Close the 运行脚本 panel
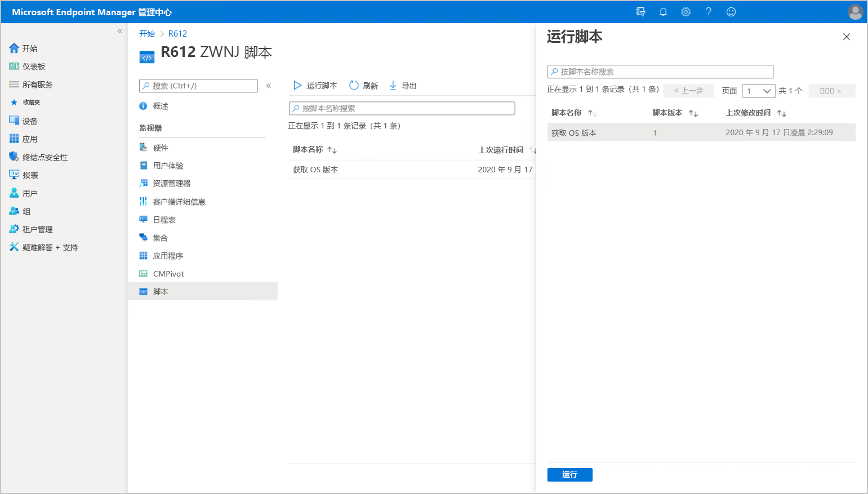The image size is (868, 494). tap(846, 37)
